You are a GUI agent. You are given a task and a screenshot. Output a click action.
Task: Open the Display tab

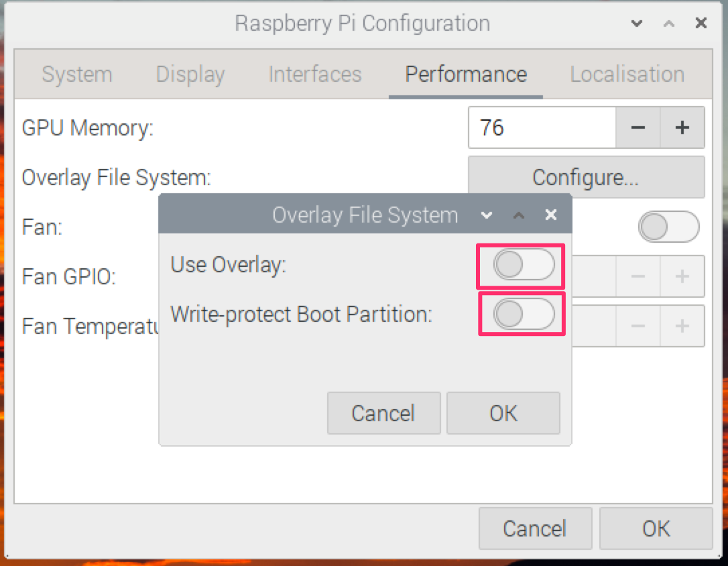190,74
